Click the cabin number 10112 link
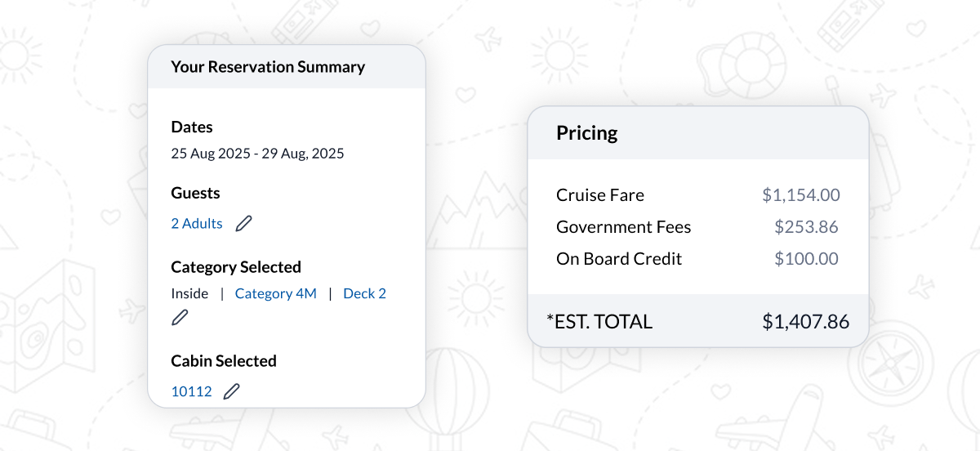The height and width of the screenshot is (451, 980). [x=191, y=391]
